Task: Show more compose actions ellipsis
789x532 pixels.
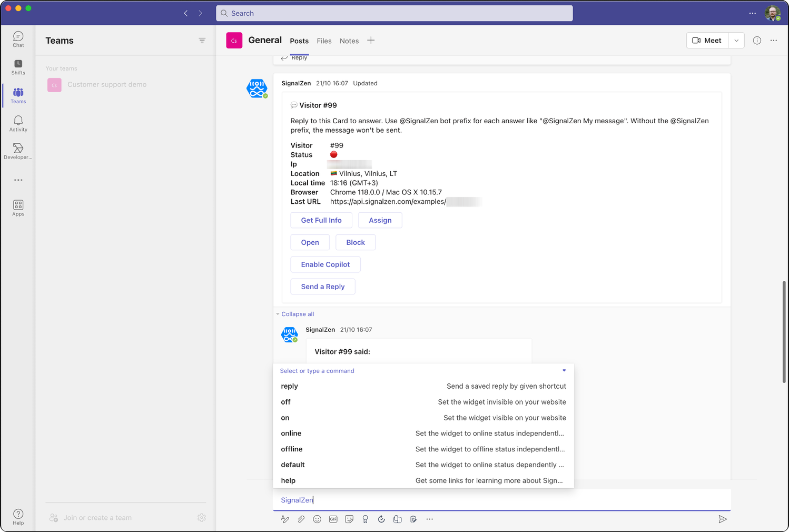Action: pyautogui.click(x=430, y=519)
